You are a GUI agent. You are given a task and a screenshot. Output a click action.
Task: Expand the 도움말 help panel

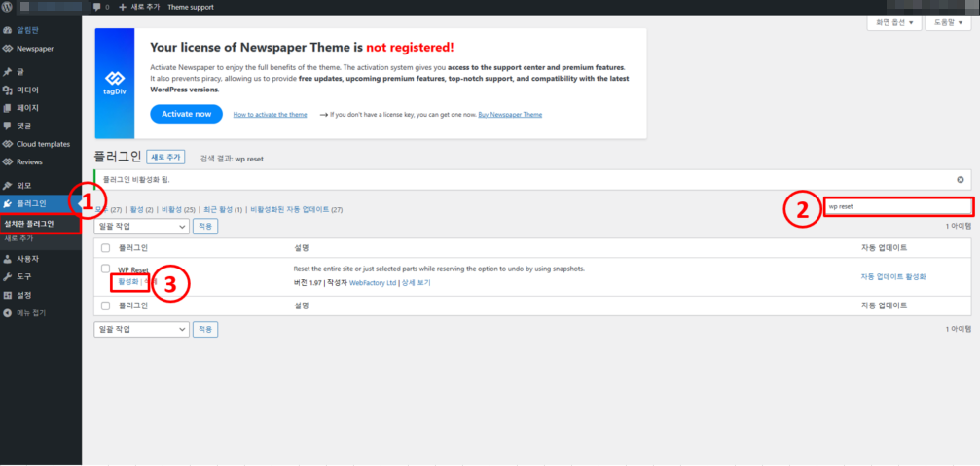pyautogui.click(x=948, y=22)
